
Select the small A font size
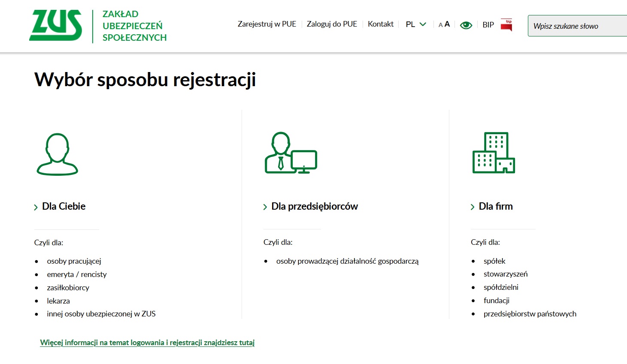click(440, 25)
